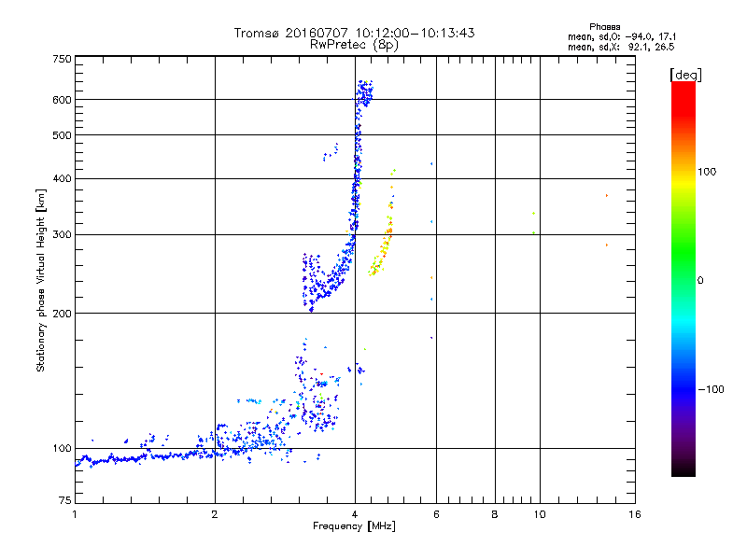Click the plot title 'Tromsø 20160707 10:12:00-10:13:43'
747x560 pixels.
click(354, 33)
